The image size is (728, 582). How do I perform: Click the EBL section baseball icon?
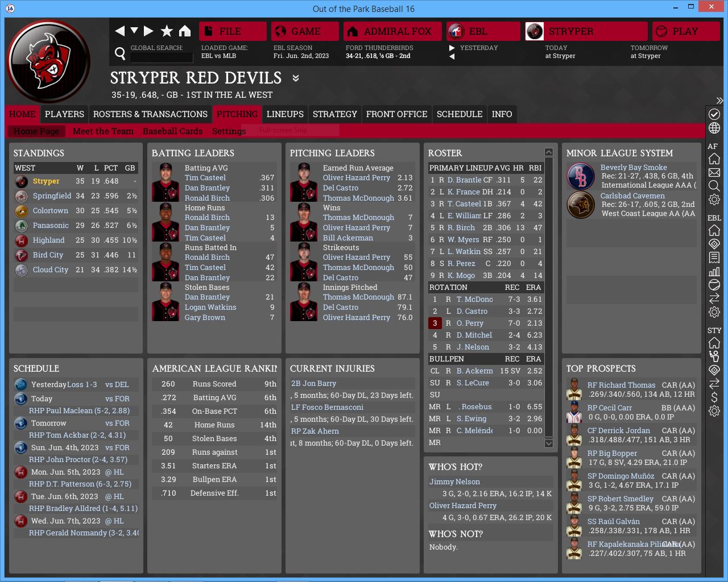[x=714, y=285]
